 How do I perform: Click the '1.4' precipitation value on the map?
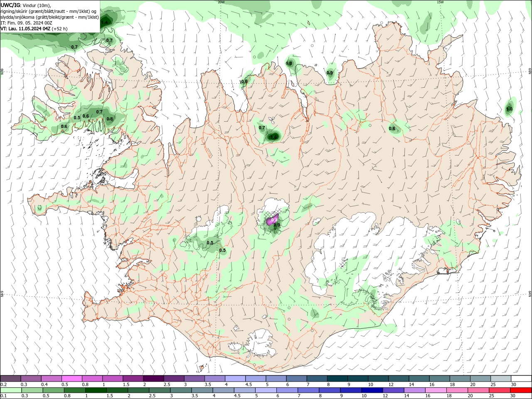105,22
